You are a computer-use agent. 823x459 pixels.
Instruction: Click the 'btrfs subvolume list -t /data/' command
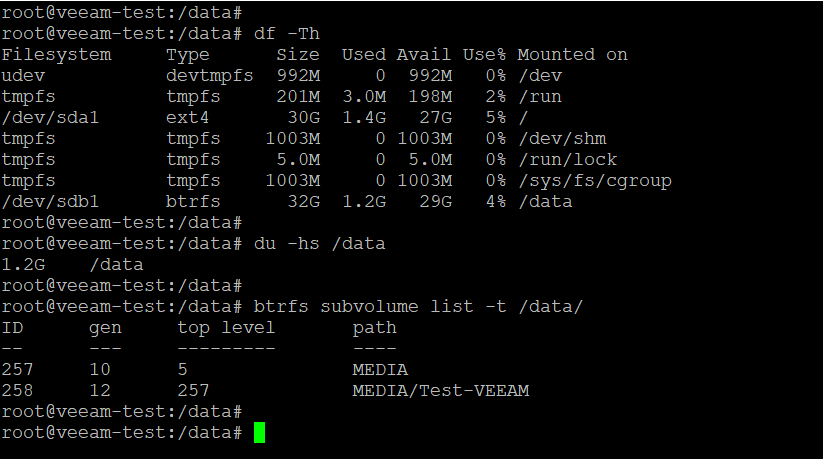[x=418, y=307]
